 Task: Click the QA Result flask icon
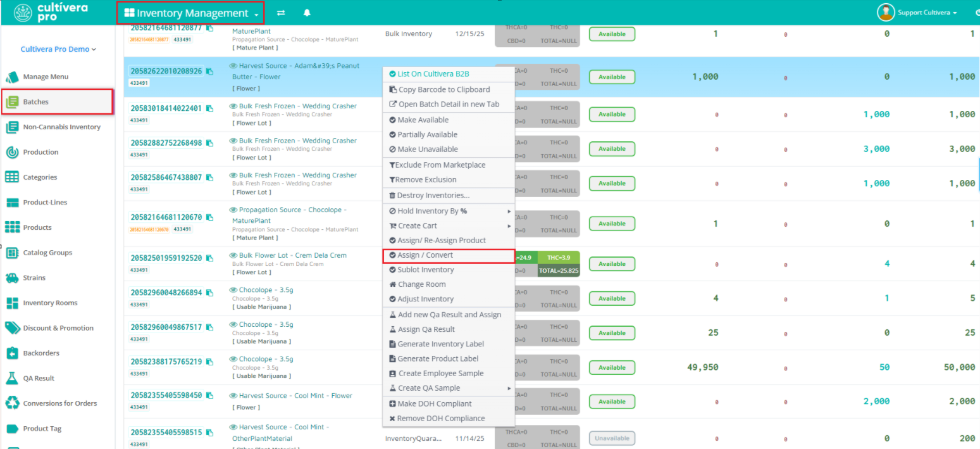coord(12,378)
